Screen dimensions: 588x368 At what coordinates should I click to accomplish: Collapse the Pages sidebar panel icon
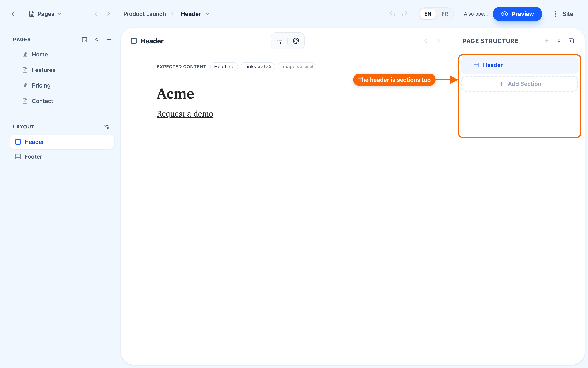(x=85, y=40)
